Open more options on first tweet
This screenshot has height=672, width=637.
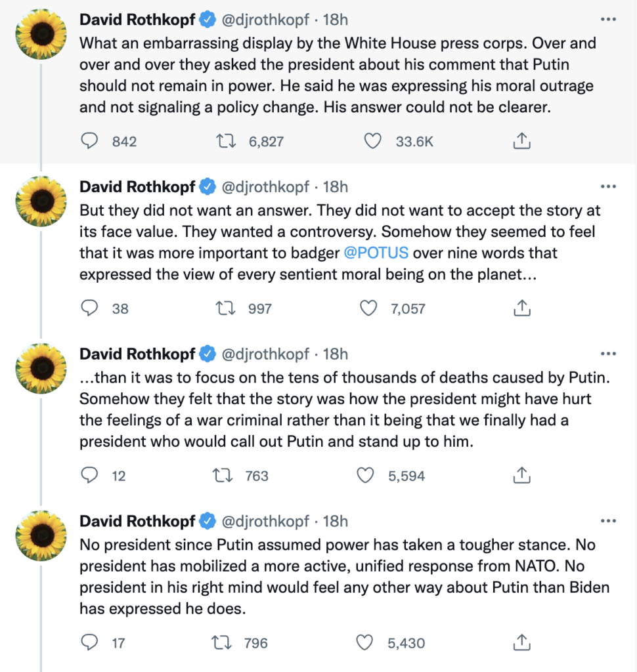tap(609, 20)
